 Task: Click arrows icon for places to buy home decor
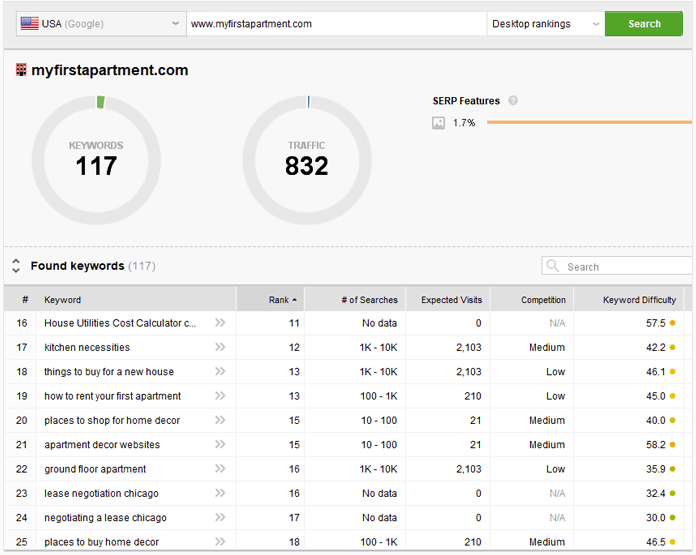click(x=220, y=542)
